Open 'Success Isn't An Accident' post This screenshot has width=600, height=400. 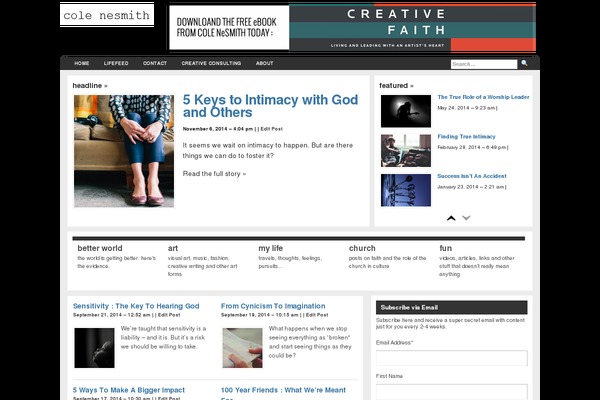(x=472, y=176)
